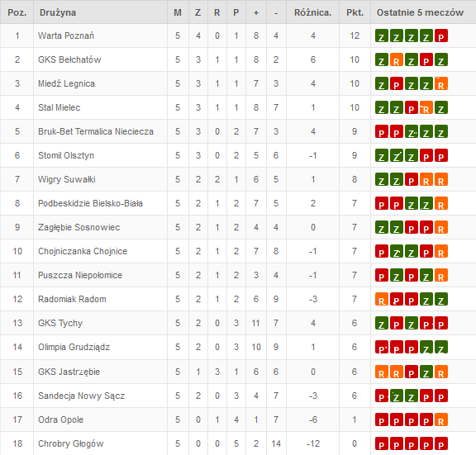Click the Ostatnie 5 meczów header
The image size is (476, 455).
pos(420,12)
